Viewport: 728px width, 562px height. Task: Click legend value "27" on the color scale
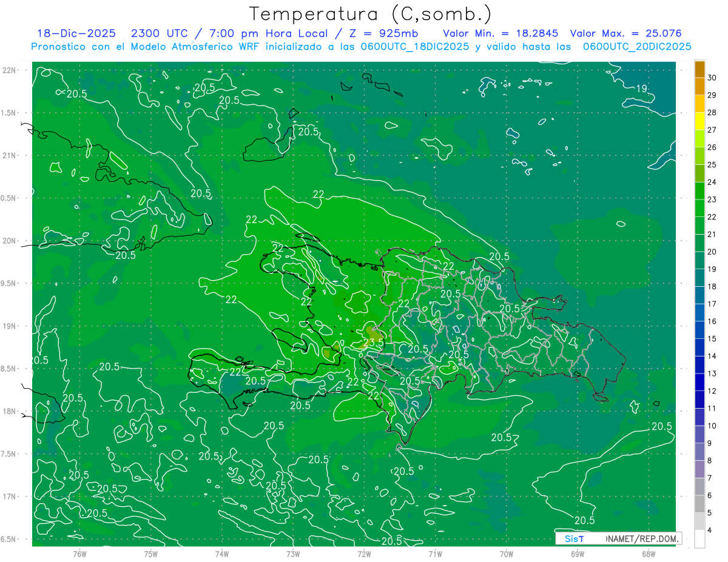pyautogui.click(x=712, y=130)
